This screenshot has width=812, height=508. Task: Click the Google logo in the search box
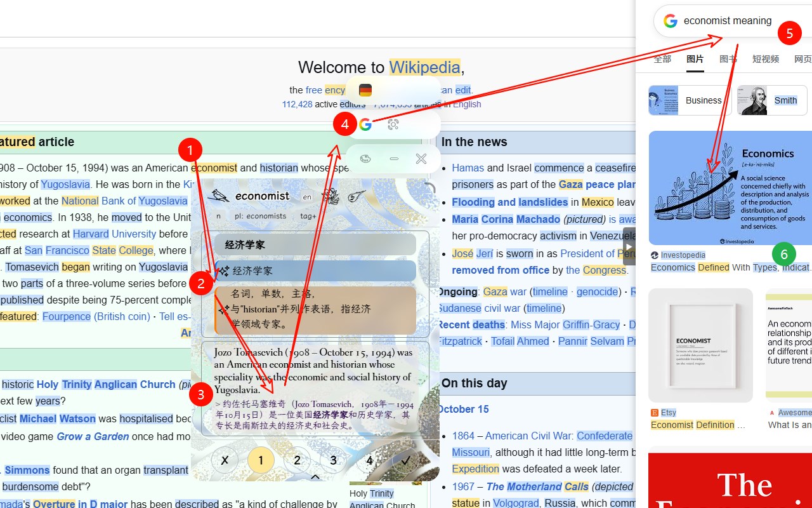[671, 21]
